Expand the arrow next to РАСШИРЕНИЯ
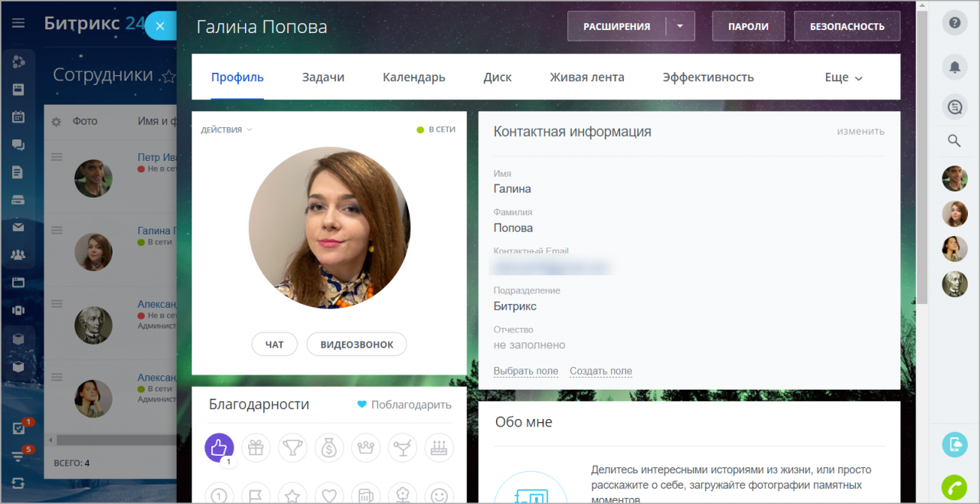Image resolution: width=980 pixels, height=504 pixels. [x=679, y=25]
